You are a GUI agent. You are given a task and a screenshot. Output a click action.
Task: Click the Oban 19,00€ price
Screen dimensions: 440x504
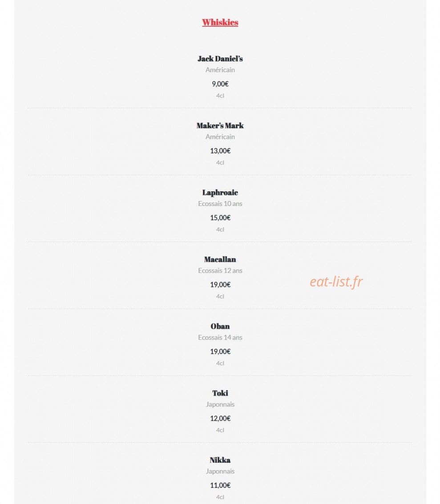pos(220,351)
